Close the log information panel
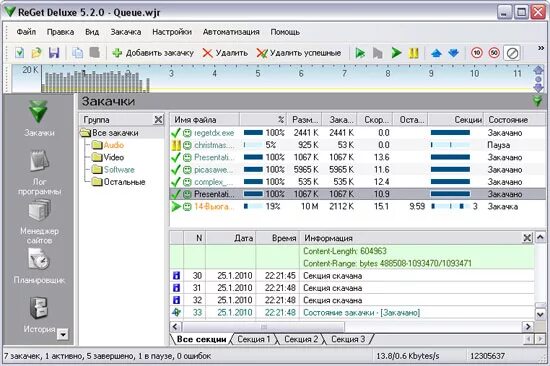 tap(527, 238)
